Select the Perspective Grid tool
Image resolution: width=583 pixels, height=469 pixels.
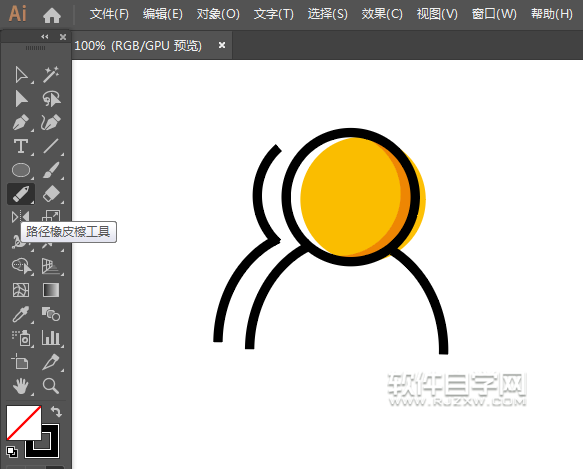[51, 266]
